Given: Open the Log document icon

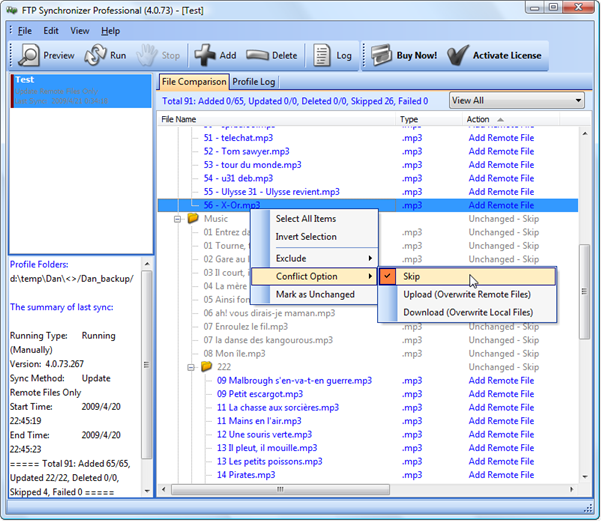Looking at the screenshot, I should click(321, 55).
